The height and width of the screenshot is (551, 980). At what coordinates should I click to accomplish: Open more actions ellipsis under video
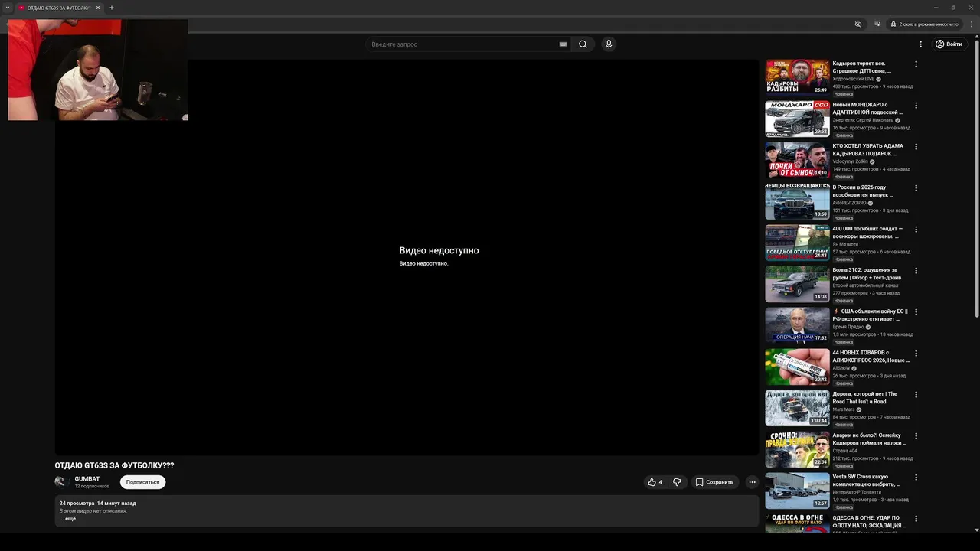coord(752,482)
